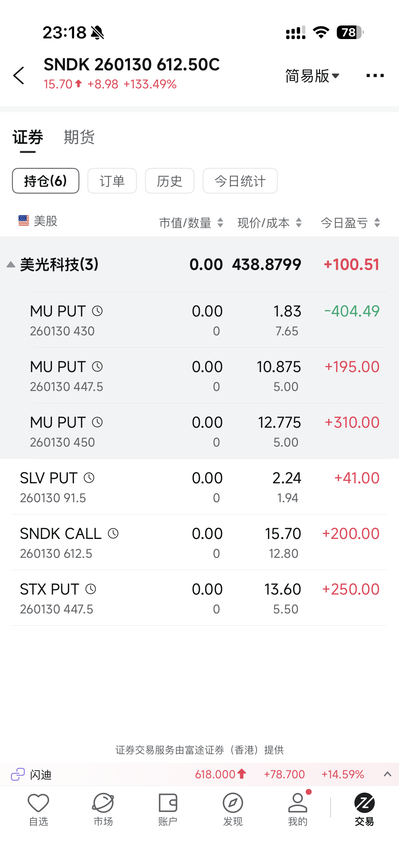
Task: Select the 订单 orders tab
Action: (x=112, y=181)
